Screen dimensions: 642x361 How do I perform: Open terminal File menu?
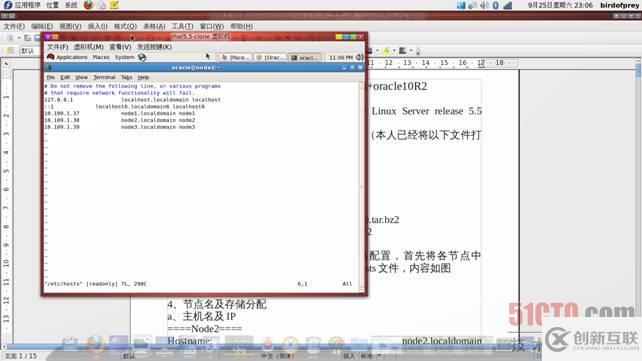[51, 77]
